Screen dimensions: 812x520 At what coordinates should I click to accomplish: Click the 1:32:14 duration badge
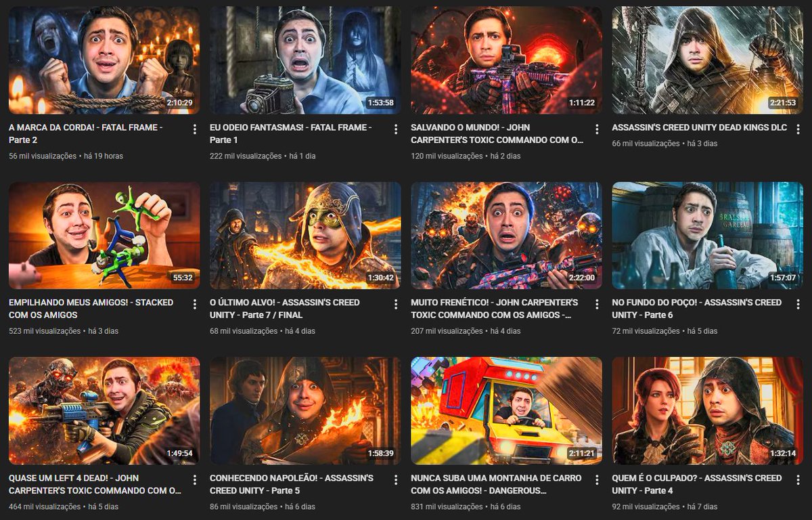click(x=782, y=454)
